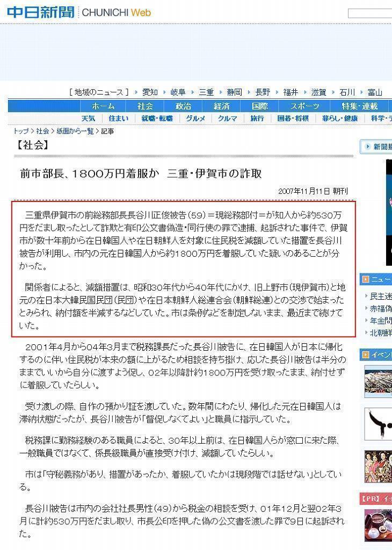Click the tea cup PR thumbnail

point(379,524)
